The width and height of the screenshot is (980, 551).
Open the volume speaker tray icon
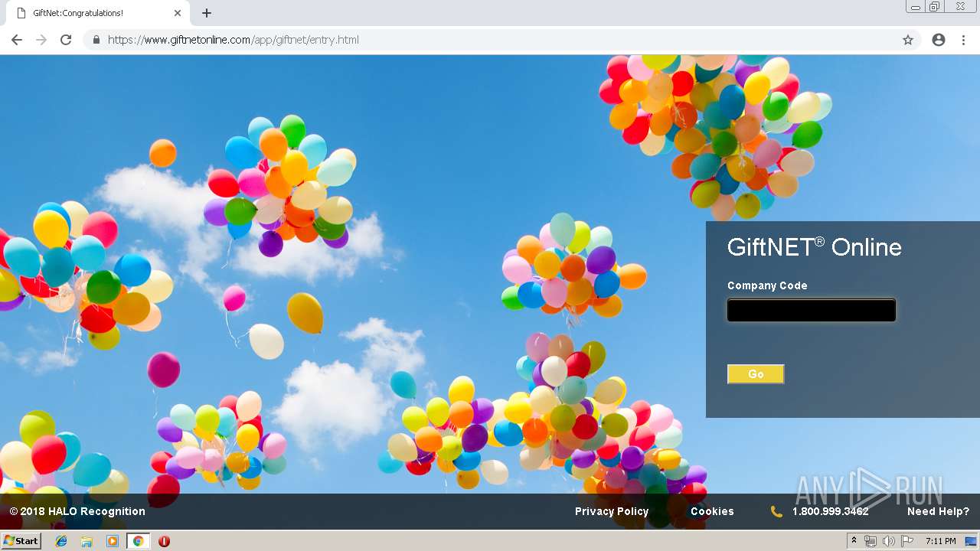889,541
